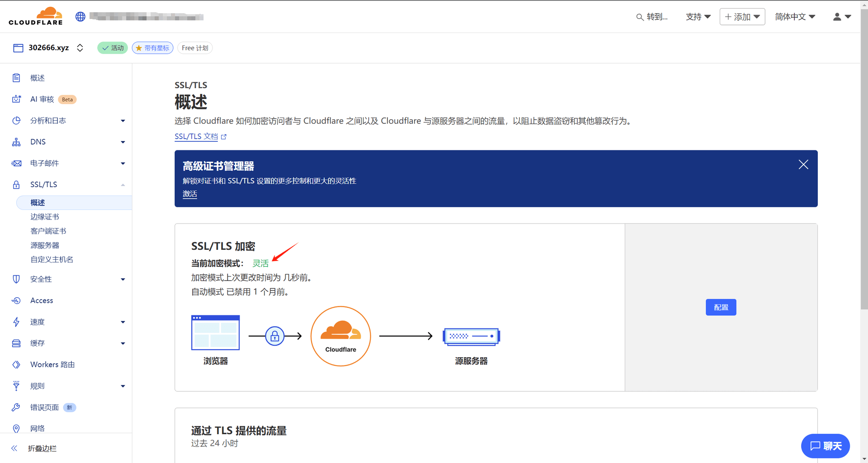Viewport: 868px width, 463px height.
Task: Select 边缘证书 under SSL/TLS
Action: pyautogui.click(x=44, y=216)
